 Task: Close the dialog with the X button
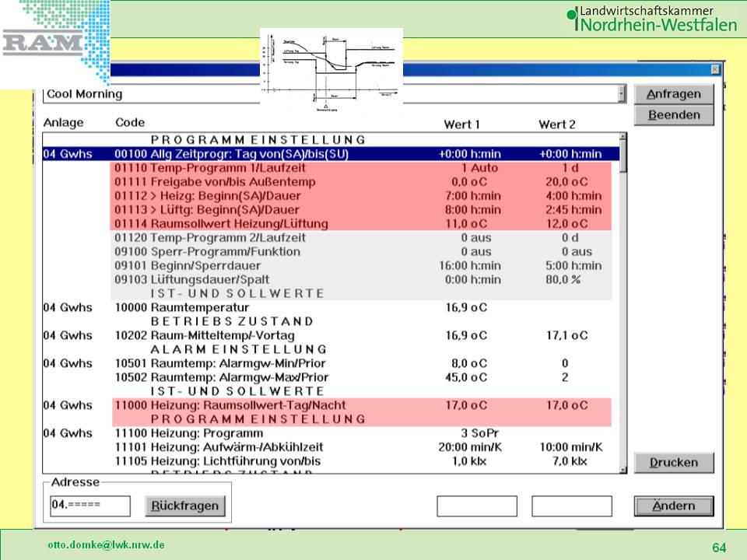coord(715,69)
